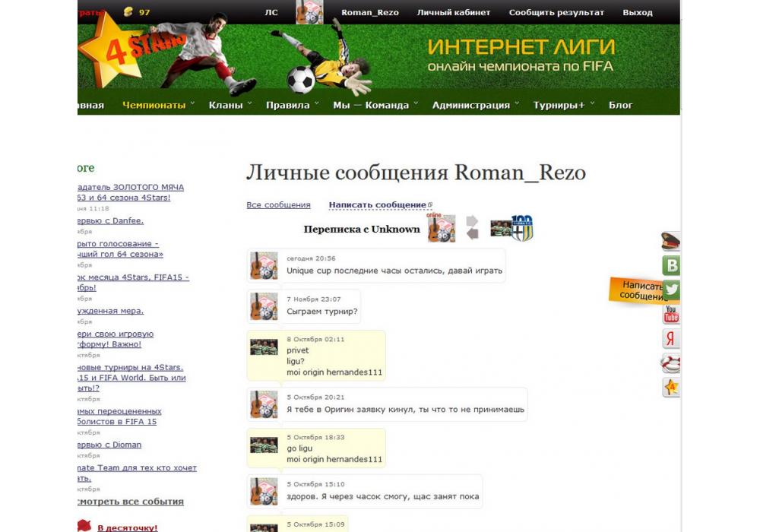Click the orange Написать сообщение side button

coord(636,291)
